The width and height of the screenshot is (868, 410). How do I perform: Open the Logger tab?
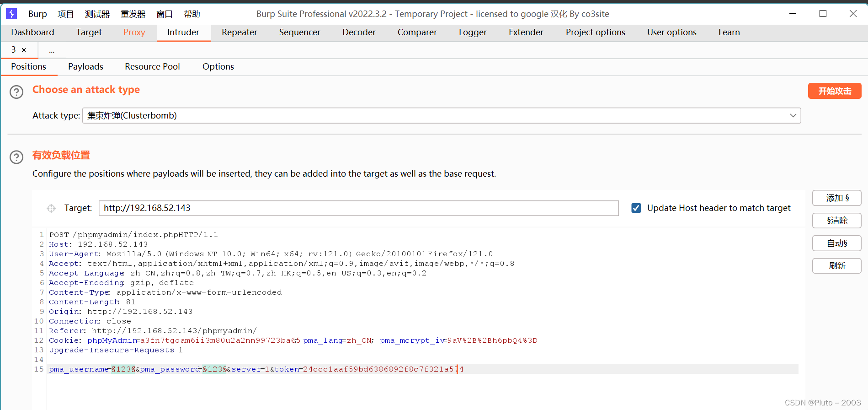(x=473, y=32)
